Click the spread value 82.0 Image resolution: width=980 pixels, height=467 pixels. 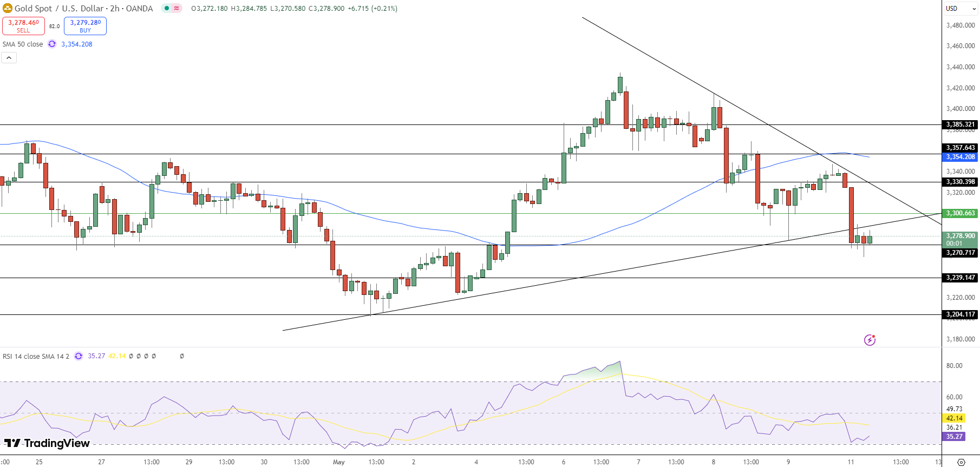(x=54, y=26)
